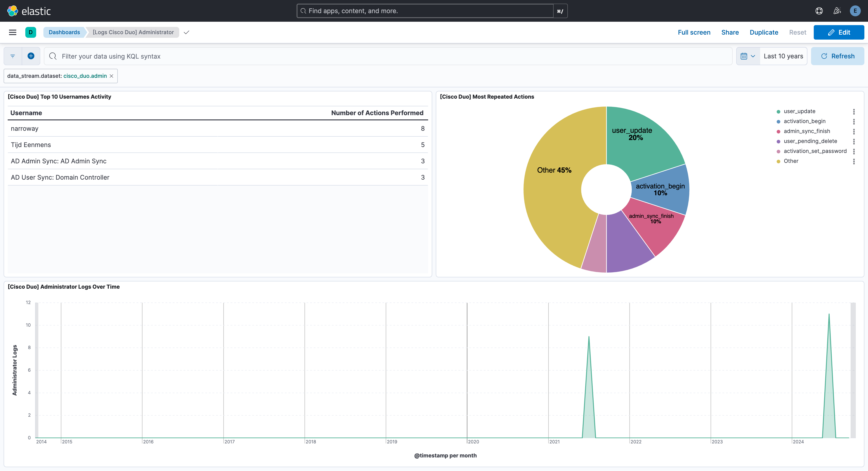Navigate to the Dashboards breadcrumb
The width and height of the screenshot is (868, 471).
(x=64, y=32)
